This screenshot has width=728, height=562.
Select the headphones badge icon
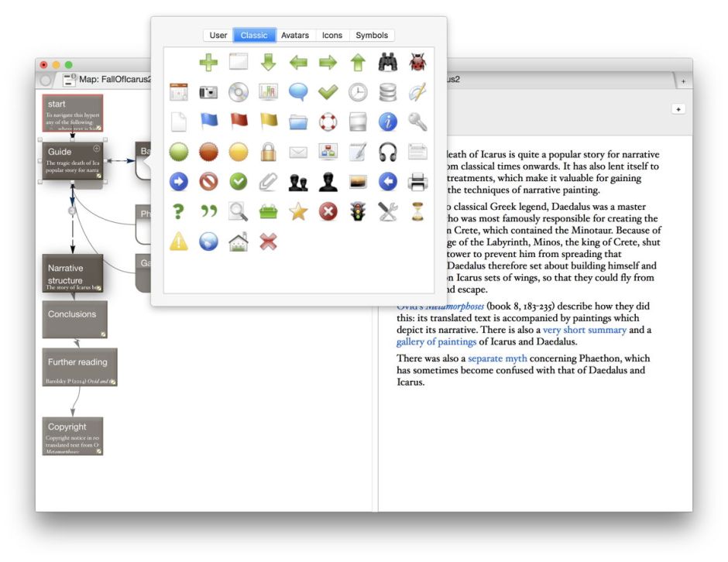pos(387,152)
